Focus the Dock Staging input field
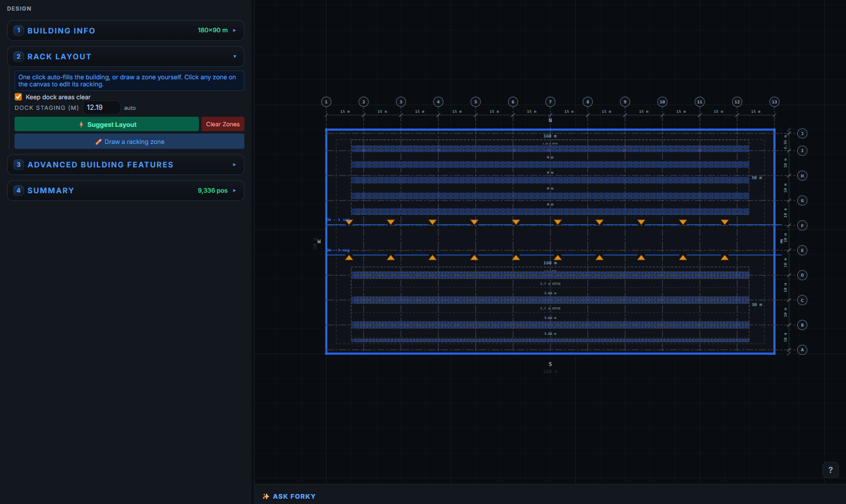This screenshot has width=846, height=504. 102,107
